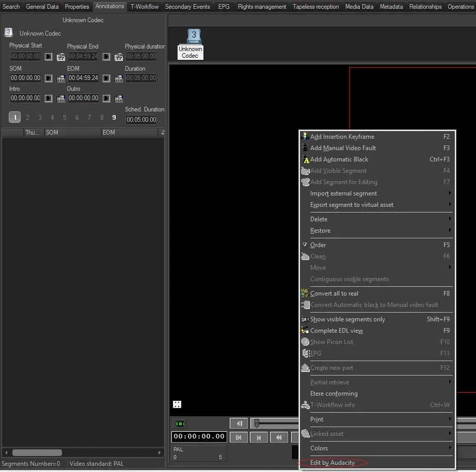Toggle the Order option in context menu
Viewport: 476px width, 472px height.
coord(318,245)
